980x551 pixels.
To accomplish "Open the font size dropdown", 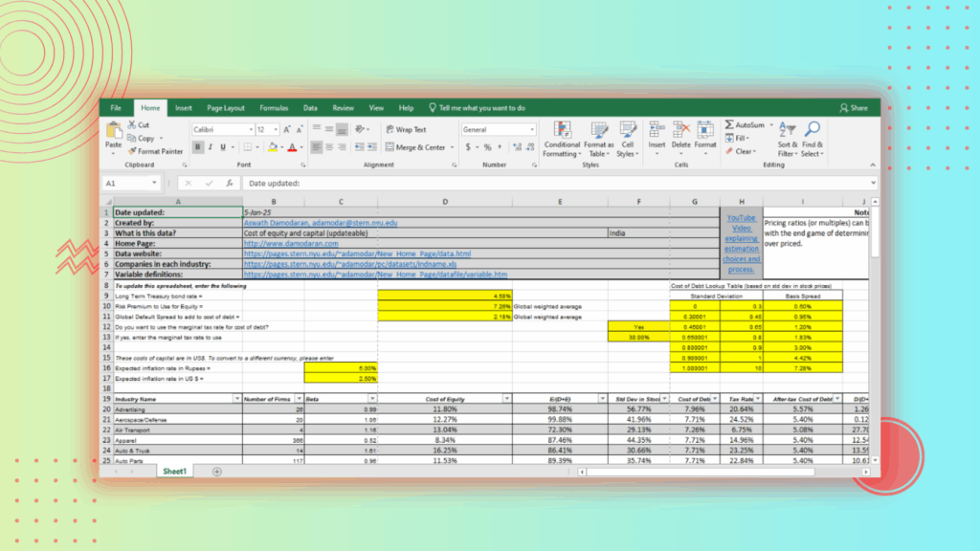I will [x=278, y=129].
